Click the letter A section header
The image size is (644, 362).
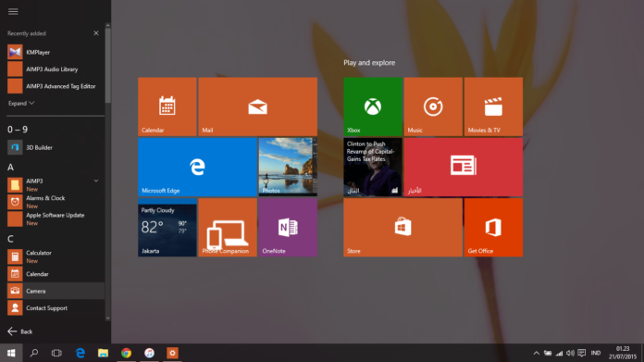pyautogui.click(x=11, y=168)
